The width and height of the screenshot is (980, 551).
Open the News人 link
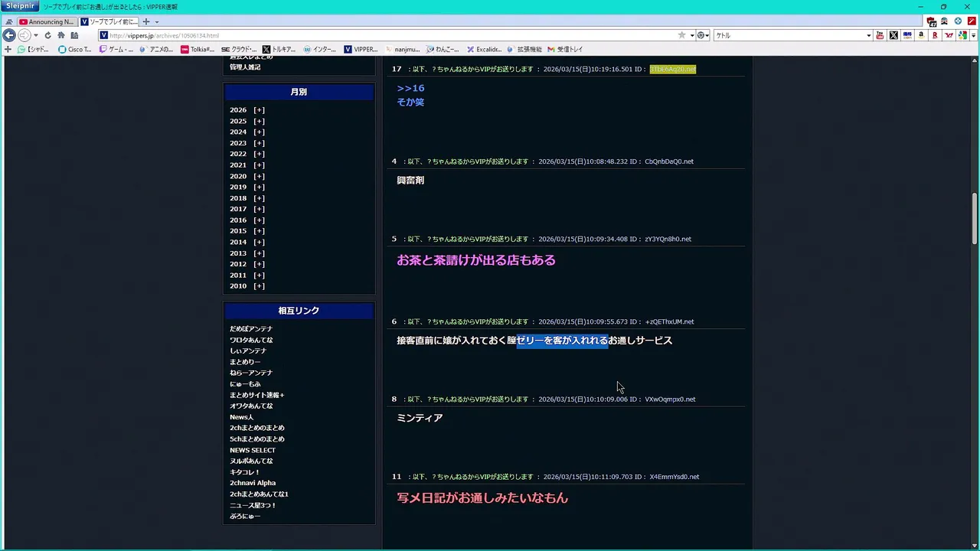coord(241,417)
